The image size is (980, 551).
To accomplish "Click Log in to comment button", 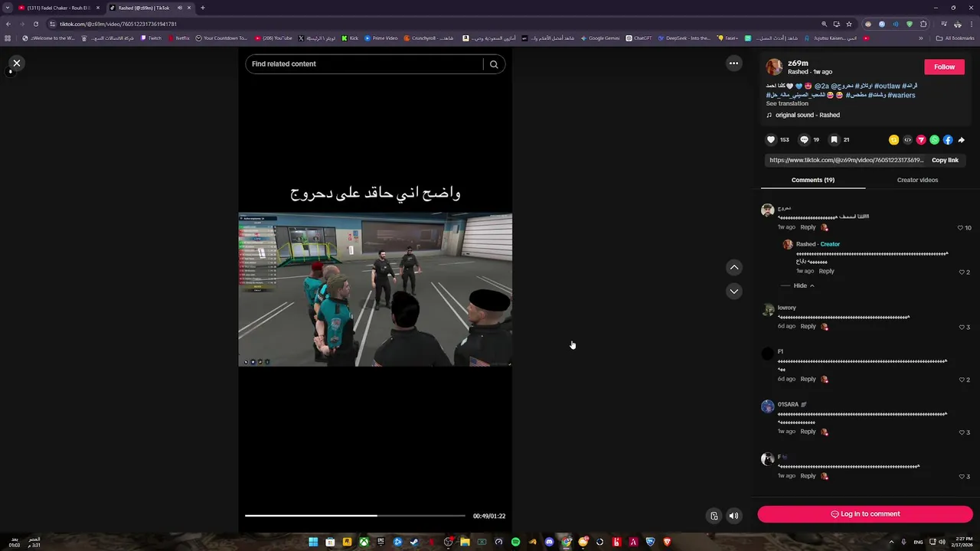I will [x=865, y=514].
